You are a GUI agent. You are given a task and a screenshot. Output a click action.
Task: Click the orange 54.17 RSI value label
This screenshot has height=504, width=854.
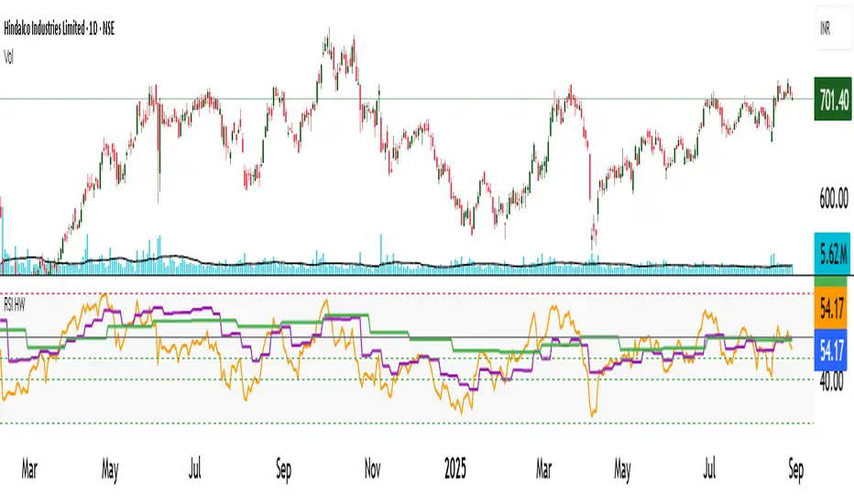coord(831,309)
